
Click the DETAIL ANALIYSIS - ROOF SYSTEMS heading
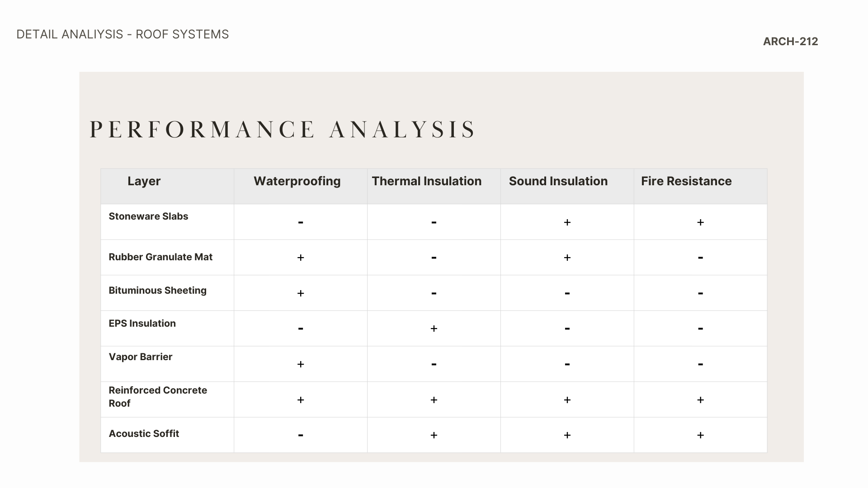click(x=123, y=34)
